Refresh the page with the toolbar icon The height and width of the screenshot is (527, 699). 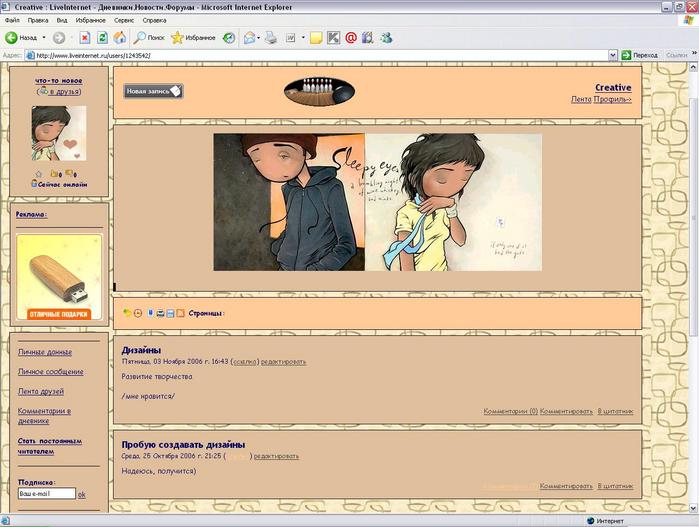click(102, 38)
